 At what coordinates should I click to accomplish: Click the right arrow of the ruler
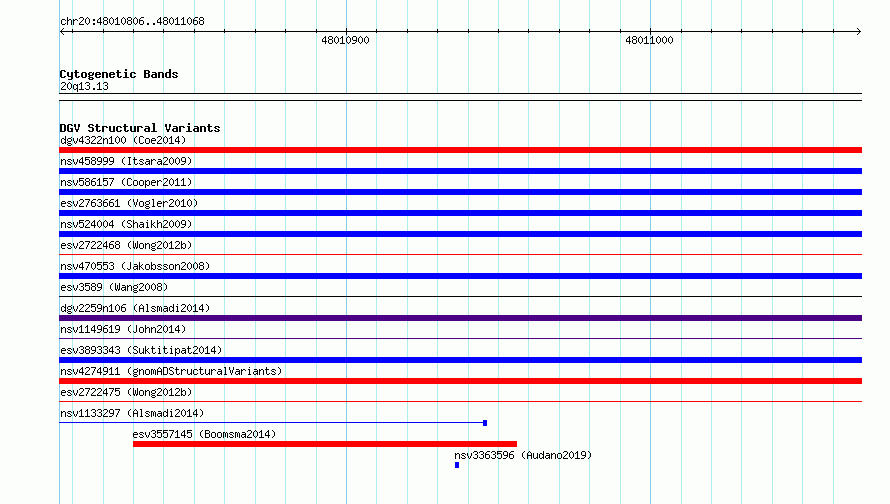[x=858, y=32]
